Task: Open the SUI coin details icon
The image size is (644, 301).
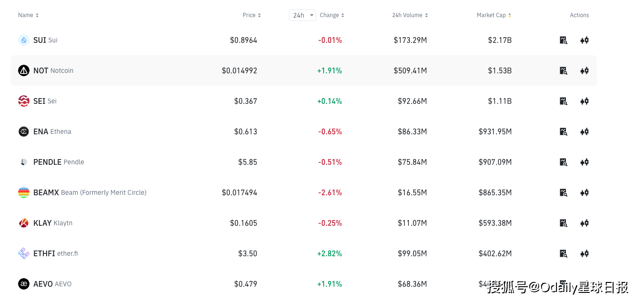Action: (563, 40)
